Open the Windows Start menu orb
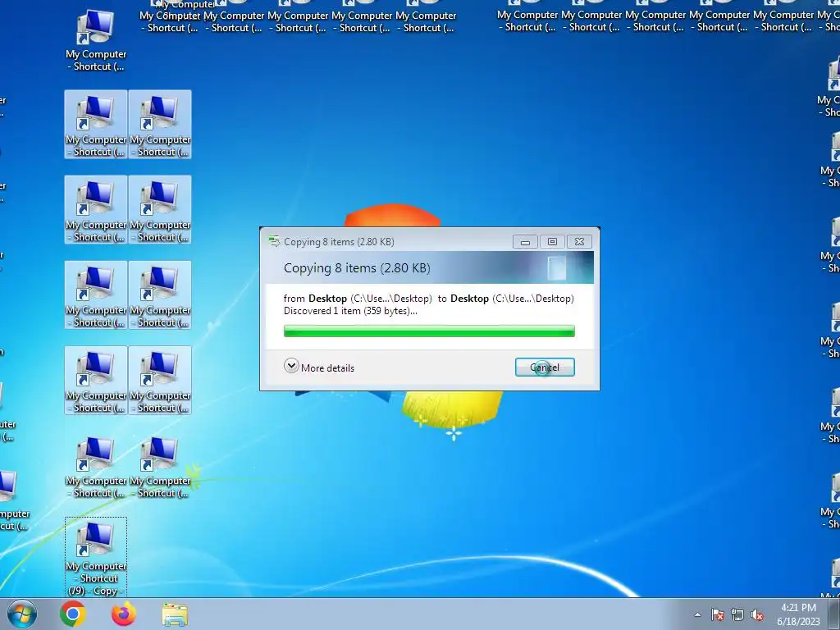This screenshot has width=840, height=630. pyautogui.click(x=21, y=614)
